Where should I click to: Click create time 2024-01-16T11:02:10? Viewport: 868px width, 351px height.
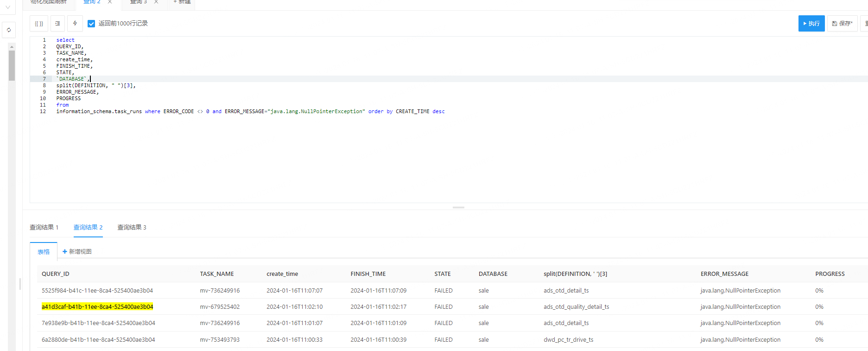click(x=294, y=307)
